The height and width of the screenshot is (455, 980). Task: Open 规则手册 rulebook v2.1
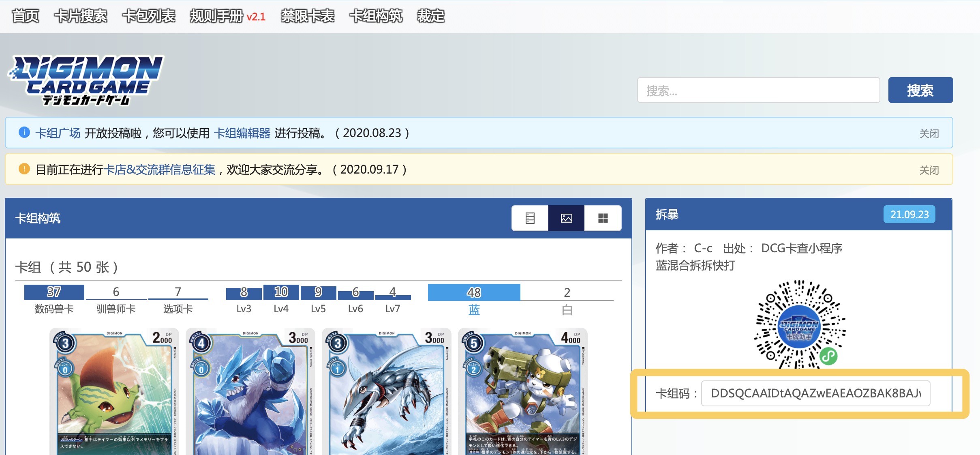click(x=228, y=16)
